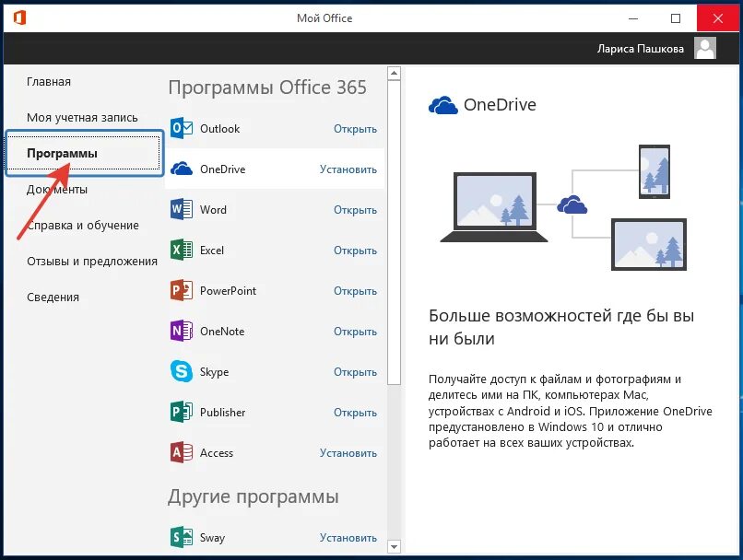The image size is (743, 560).
Task: Click the OneDrive devices illustration
Action: 563,207
